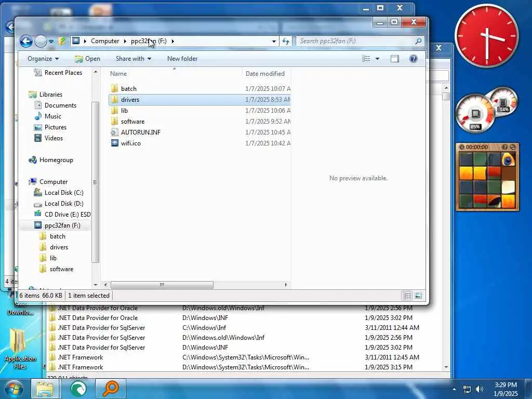Select batch subfolder in sidebar tree
Image resolution: width=532 pixels, height=399 pixels.
57,236
